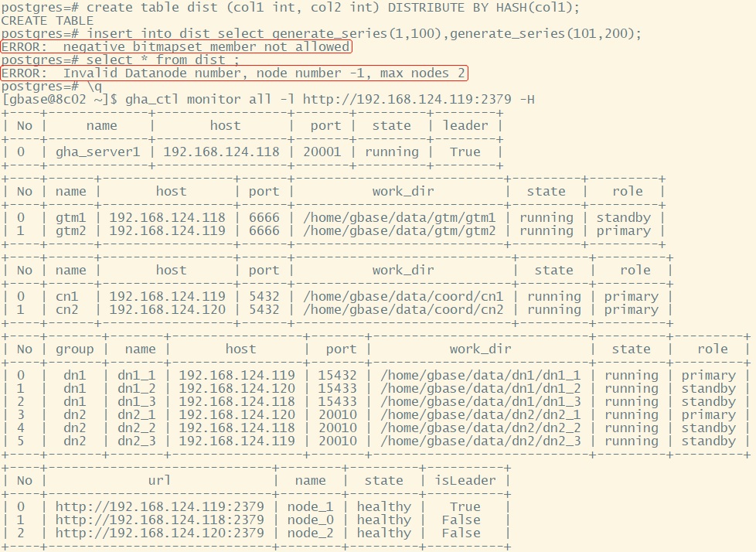Click the gtm1 work_dir path
Viewport: 756px width, 552px height.
pyautogui.click(x=400, y=218)
